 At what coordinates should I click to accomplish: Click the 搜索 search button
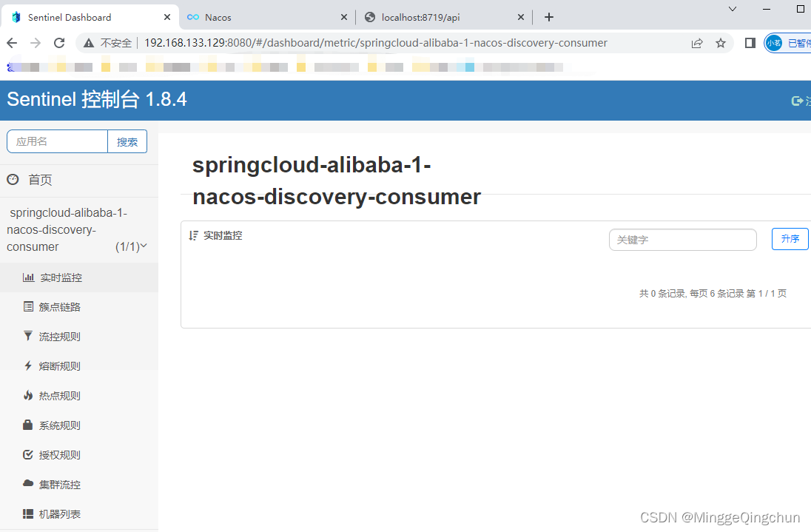127,141
